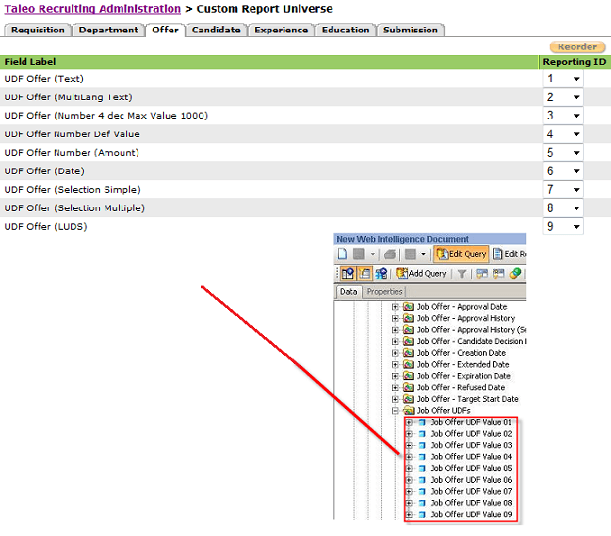Click object icon of Job Offer UDF Value 05
The height and width of the screenshot is (536, 611).
(x=422, y=468)
